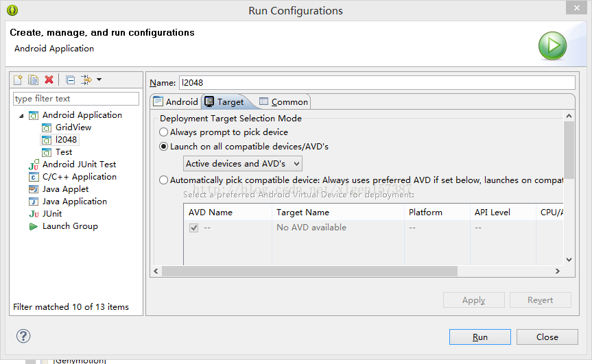
Task: Click the Android JUnit Test icon
Action: click(34, 165)
